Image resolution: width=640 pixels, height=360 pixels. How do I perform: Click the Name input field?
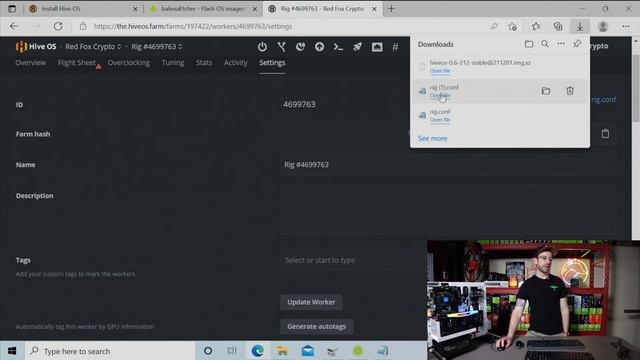coord(448,164)
